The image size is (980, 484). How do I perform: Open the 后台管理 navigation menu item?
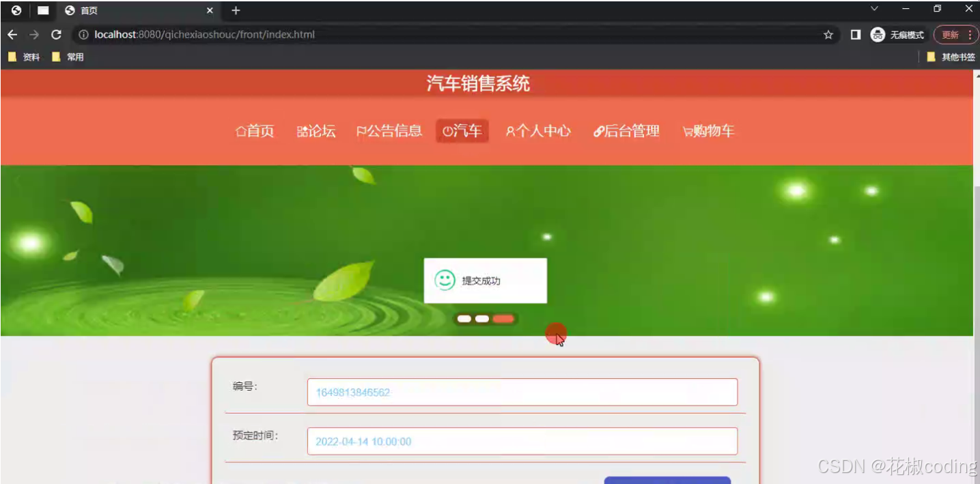click(x=626, y=130)
